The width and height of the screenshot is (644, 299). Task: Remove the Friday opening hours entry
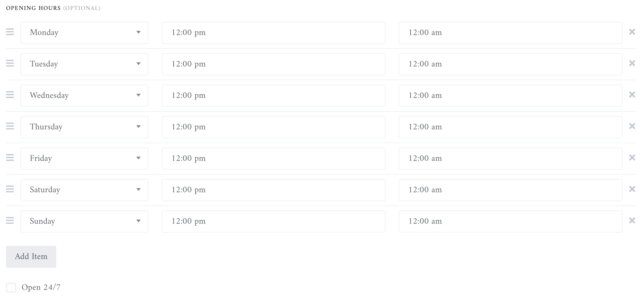(x=632, y=158)
